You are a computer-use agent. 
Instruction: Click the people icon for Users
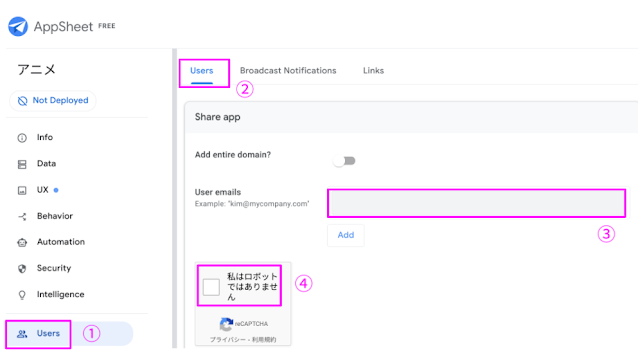coord(22,334)
